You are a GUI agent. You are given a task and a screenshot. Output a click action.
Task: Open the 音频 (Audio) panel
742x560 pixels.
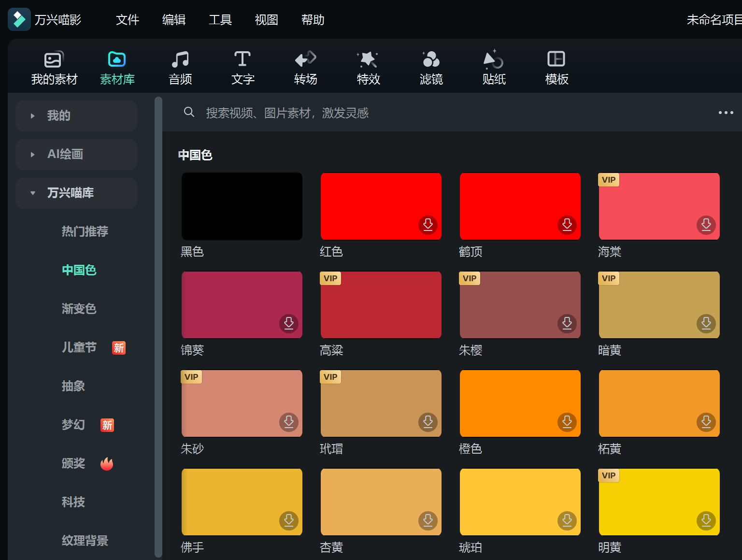pyautogui.click(x=180, y=67)
